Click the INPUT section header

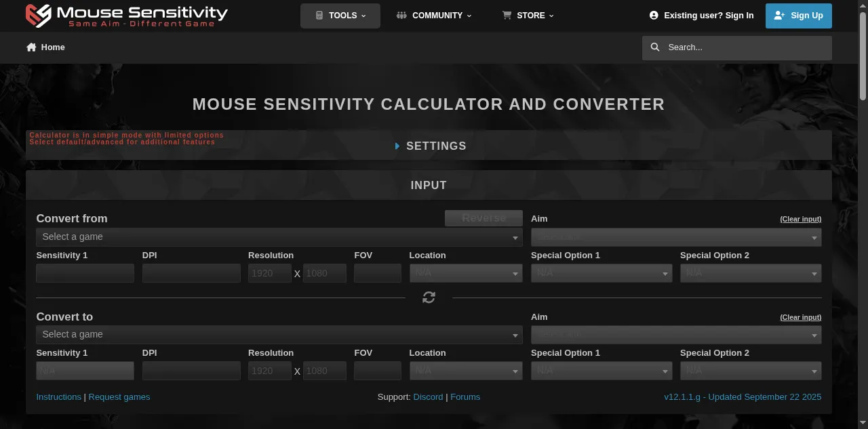429,185
